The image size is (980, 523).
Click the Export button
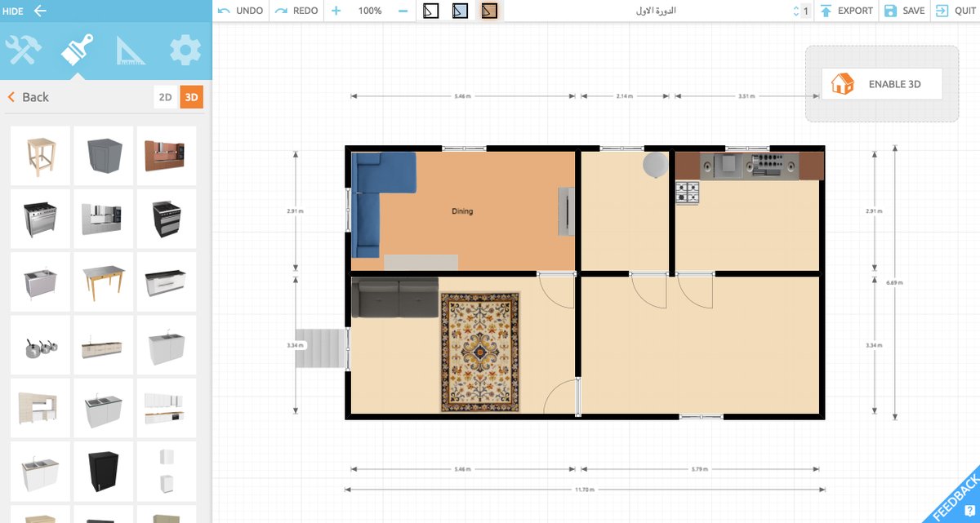pyautogui.click(x=846, y=11)
